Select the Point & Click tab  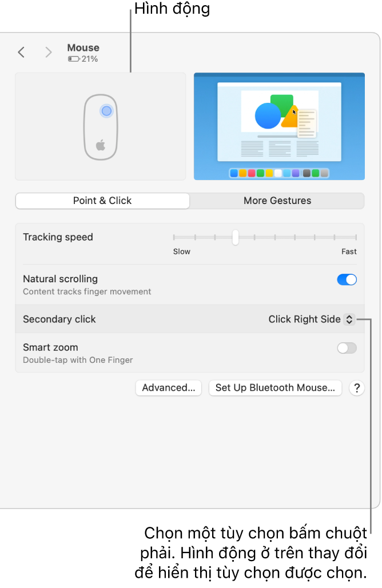[x=102, y=201]
